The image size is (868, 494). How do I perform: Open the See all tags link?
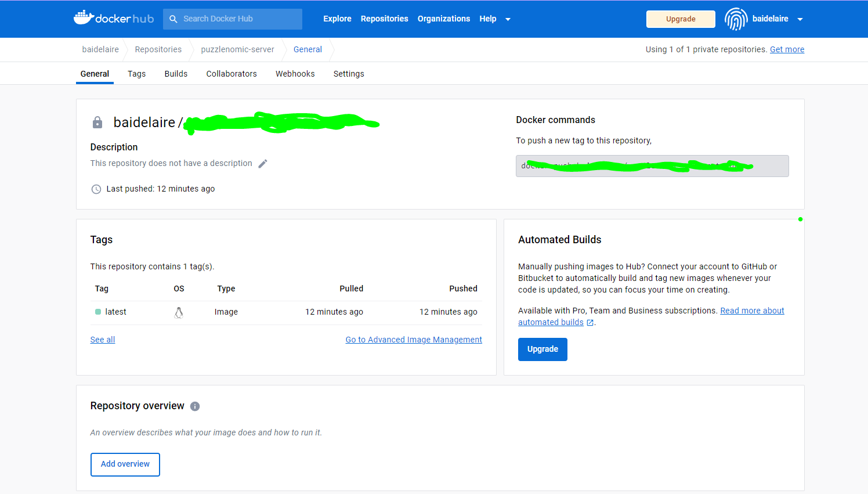pos(103,340)
